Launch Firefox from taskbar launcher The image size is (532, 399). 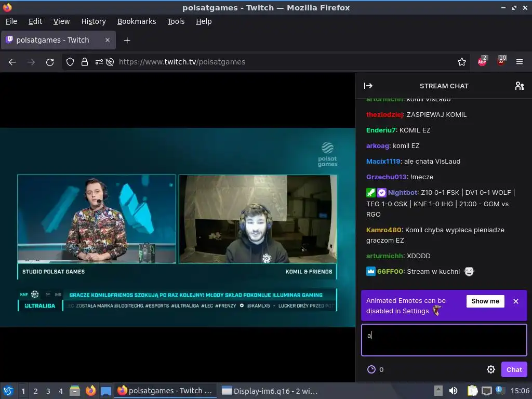[x=90, y=391]
